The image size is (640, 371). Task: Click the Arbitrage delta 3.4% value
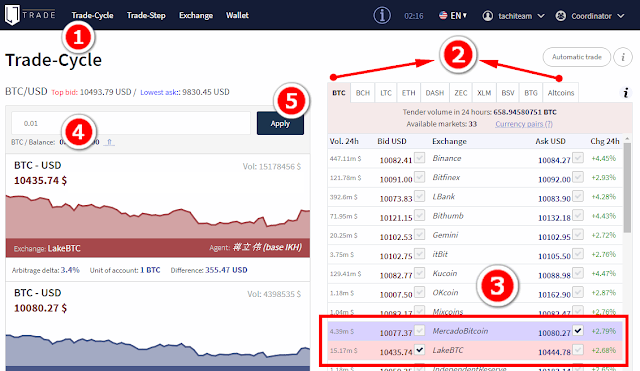tap(70, 270)
